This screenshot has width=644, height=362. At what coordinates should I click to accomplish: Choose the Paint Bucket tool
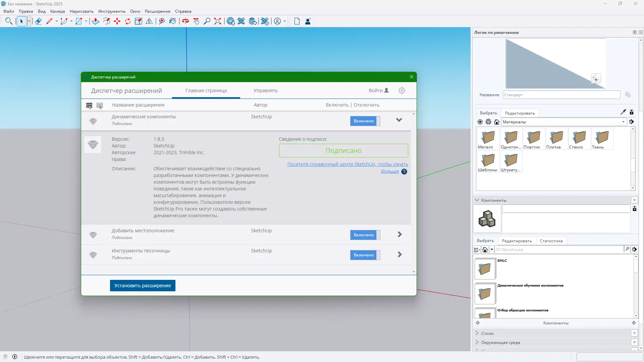172,21
